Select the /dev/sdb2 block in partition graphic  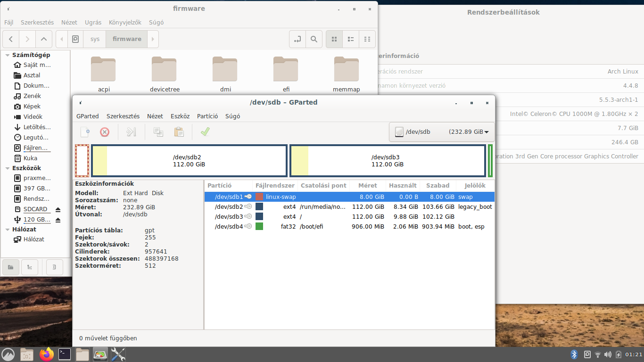click(x=189, y=161)
